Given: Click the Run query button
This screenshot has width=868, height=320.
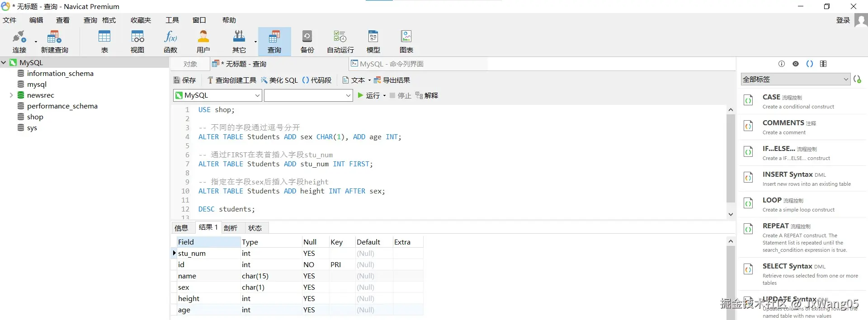Looking at the screenshot, I should click(x=368, y=96).
